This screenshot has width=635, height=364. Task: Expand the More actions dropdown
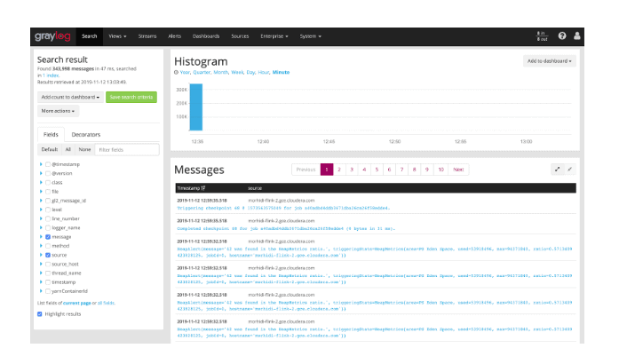(59, 111)
